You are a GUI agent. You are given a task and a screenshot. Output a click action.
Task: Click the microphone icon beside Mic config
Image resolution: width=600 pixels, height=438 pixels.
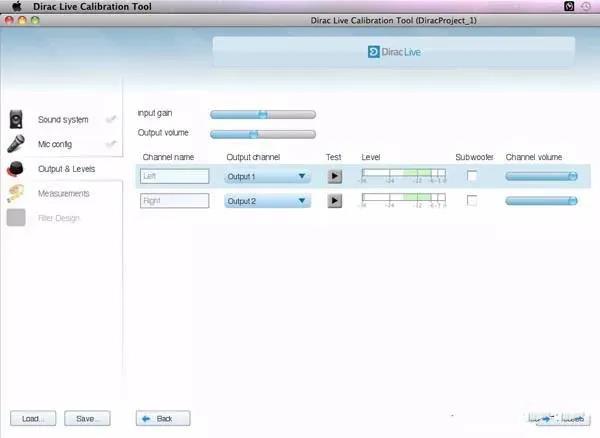coord(16,144)
